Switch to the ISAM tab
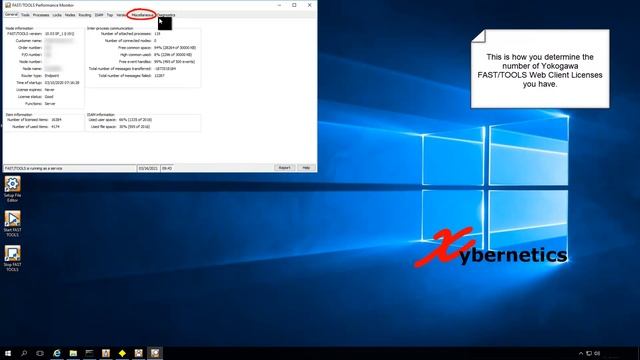This screenshot has width=640, height=360. 99,15
